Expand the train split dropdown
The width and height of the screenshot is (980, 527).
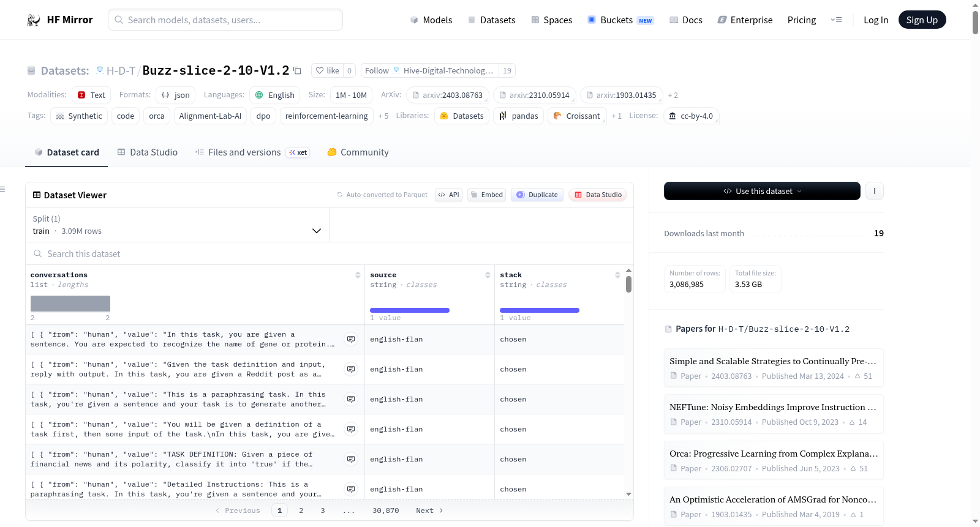pyautogui.click(x=177, y=225)
